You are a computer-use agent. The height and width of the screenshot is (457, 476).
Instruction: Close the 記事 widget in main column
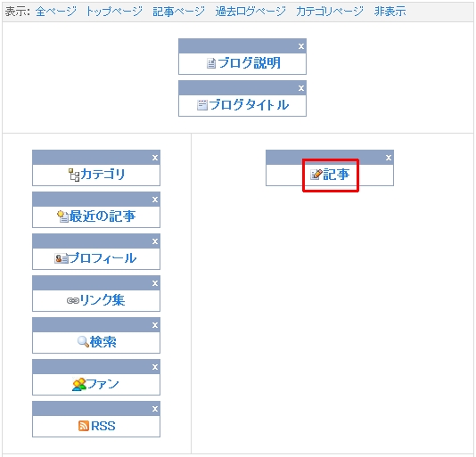pos(389,158)
